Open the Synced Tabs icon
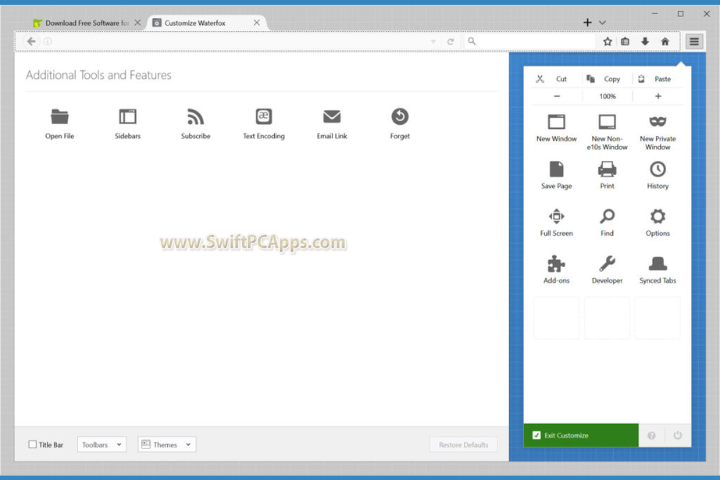720x480 pixels. [x=658, y=264]
